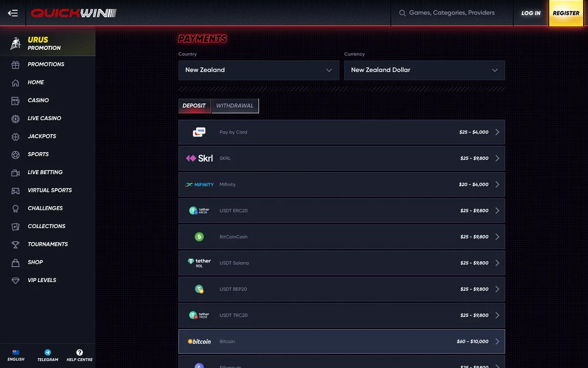Screen dimensions: 588x368
Task: Click the Collections cards icon
Action: point(16,226)
